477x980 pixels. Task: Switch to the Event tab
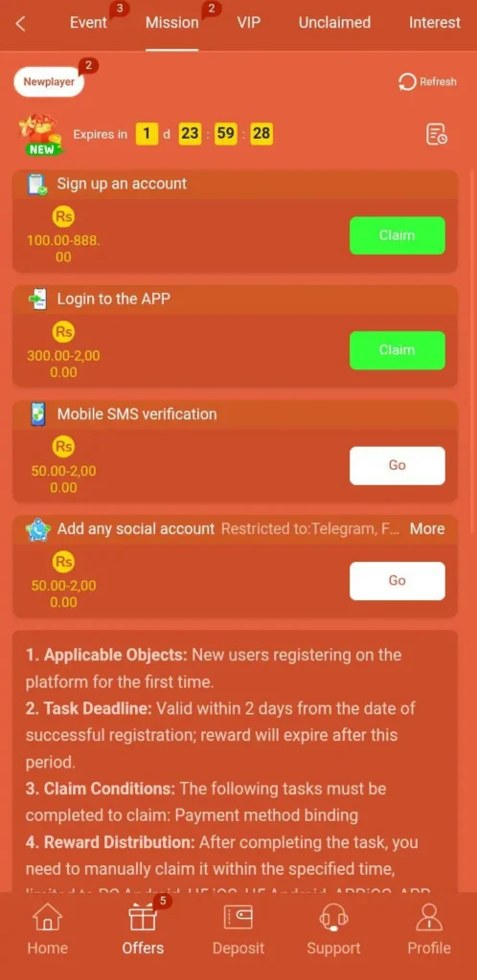click(x=88, y=23)
